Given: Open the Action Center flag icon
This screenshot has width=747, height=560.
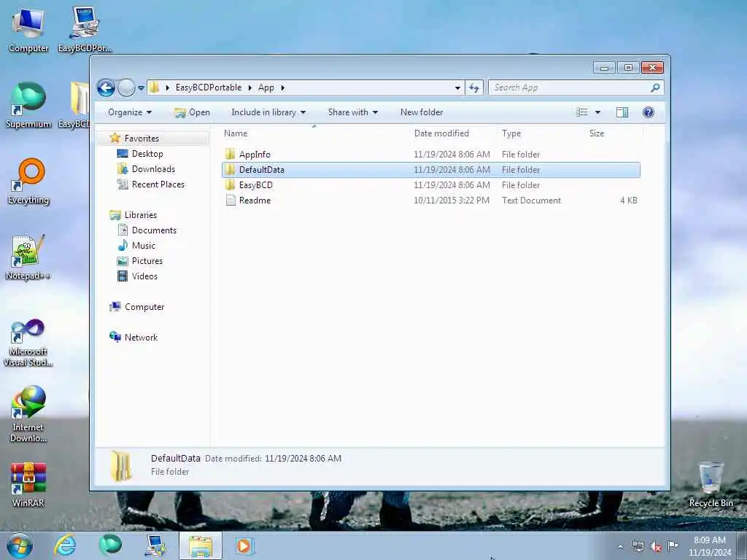Looking at the screenshot, I should coord(672,546).
